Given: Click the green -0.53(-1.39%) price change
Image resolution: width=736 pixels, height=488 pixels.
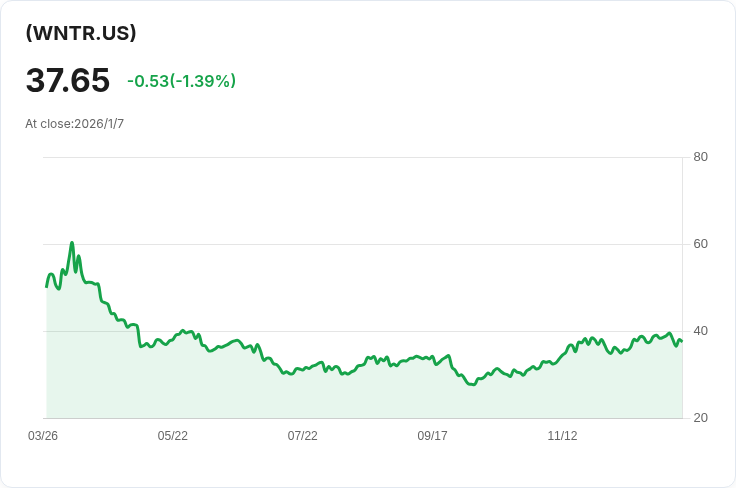Looking at the screenshot, I should coord(181,81).
